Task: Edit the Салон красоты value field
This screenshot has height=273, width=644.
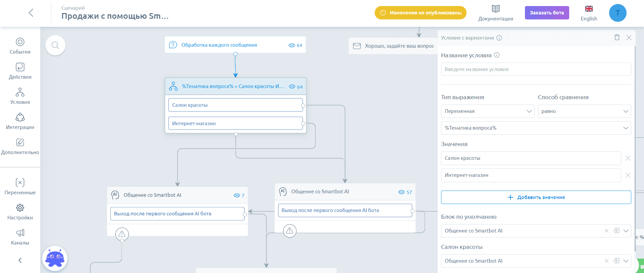Action: coord(531,158)
